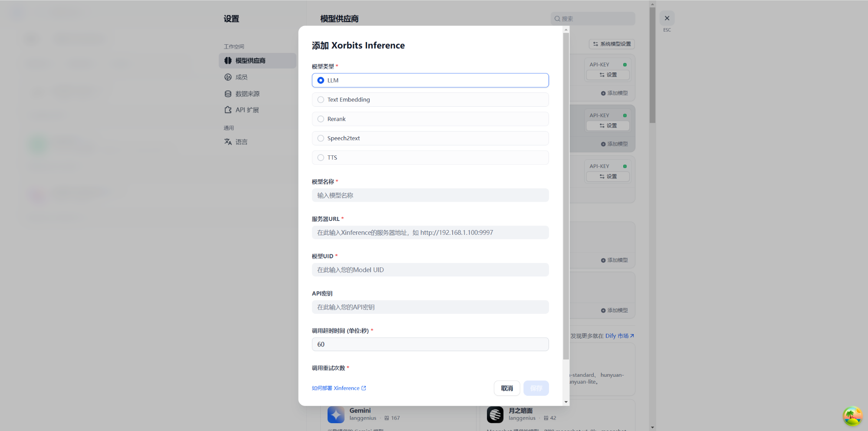Click the search magnifier icon
This screenshot has height=431, width=868.
tap(557, 19)
